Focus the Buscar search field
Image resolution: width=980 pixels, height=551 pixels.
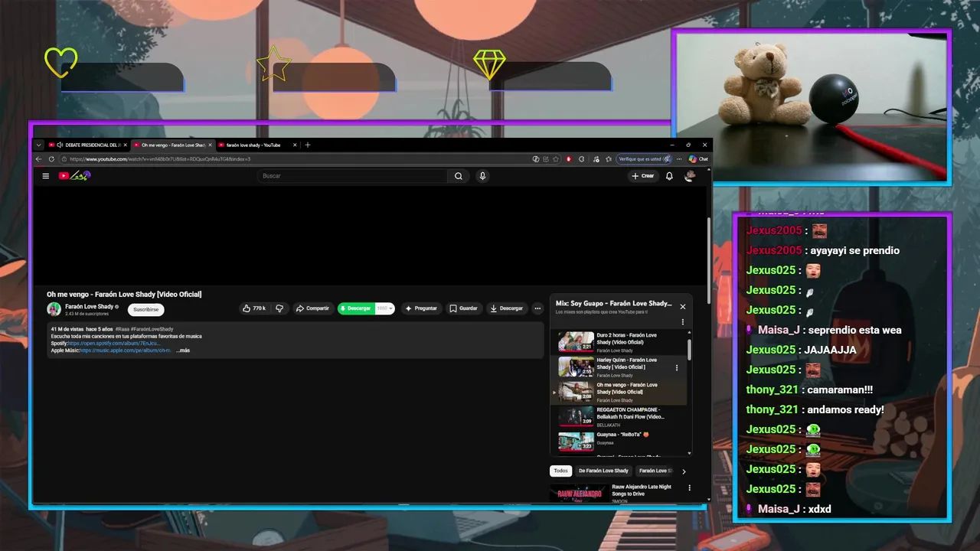(353, 176)
